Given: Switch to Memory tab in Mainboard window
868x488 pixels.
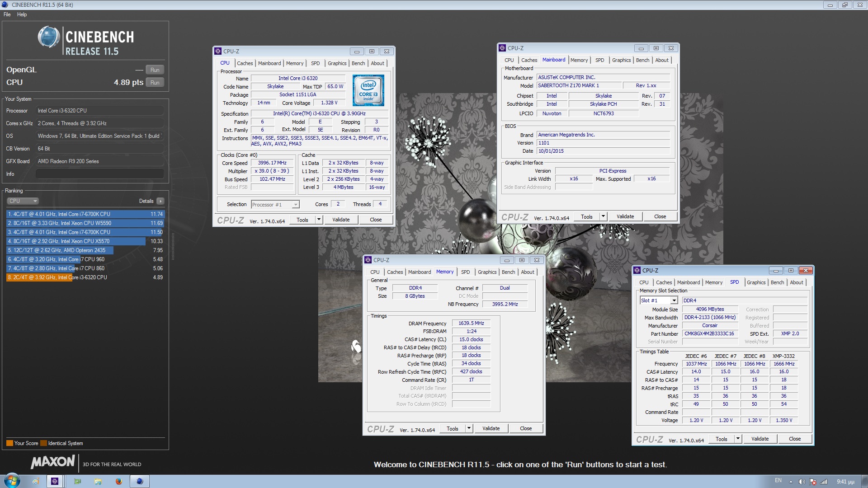Looking at the screenshot, I should pos(579,60).
